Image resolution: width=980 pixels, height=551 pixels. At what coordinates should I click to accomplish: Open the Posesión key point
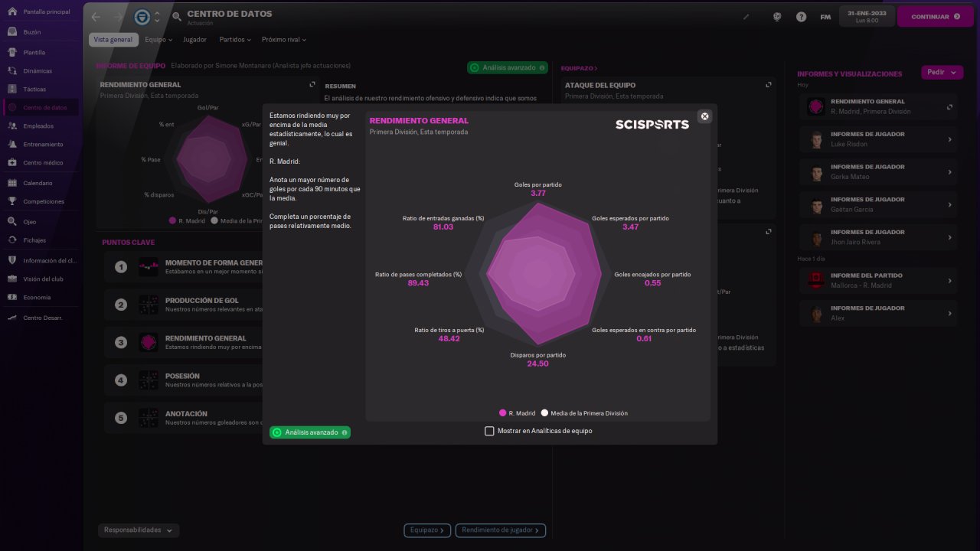point(184,380)
